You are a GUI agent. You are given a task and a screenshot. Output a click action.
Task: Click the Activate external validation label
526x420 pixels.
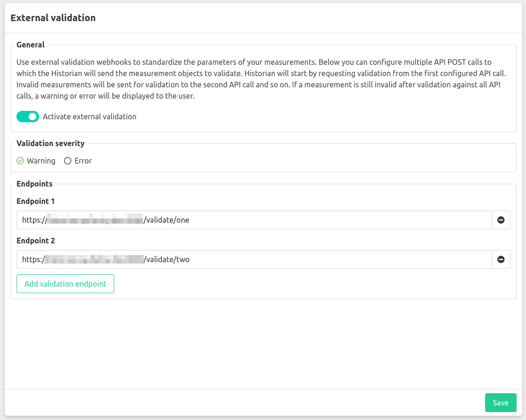[x=90, y=117]
